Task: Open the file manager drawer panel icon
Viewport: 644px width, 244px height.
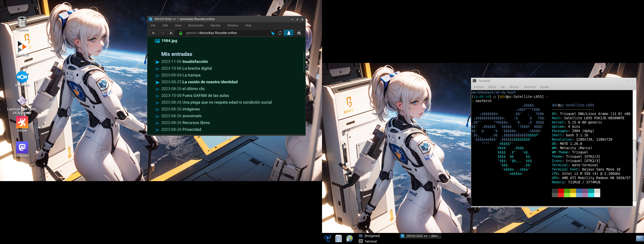Action: click(339, 238)
